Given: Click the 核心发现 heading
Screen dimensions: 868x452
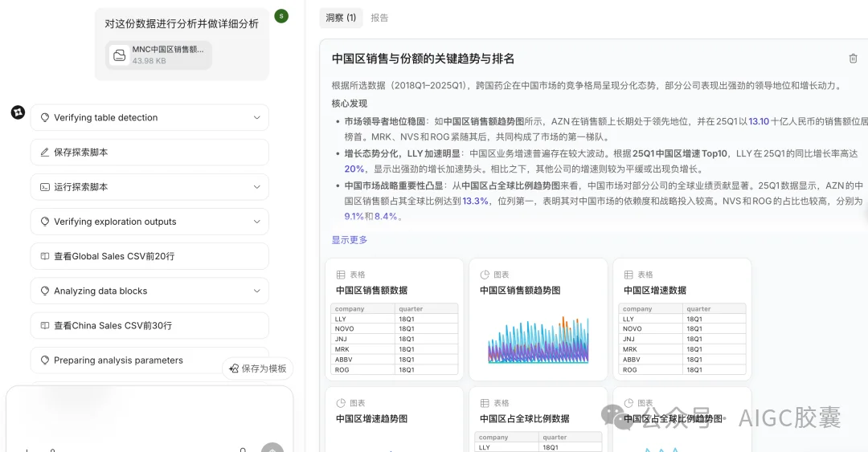Looking at the screenshot, I should [350, 104].
